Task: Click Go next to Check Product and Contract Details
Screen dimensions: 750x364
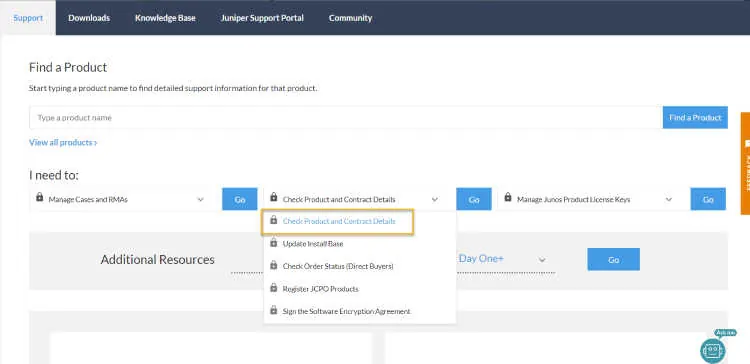Action: click(474, 199)
